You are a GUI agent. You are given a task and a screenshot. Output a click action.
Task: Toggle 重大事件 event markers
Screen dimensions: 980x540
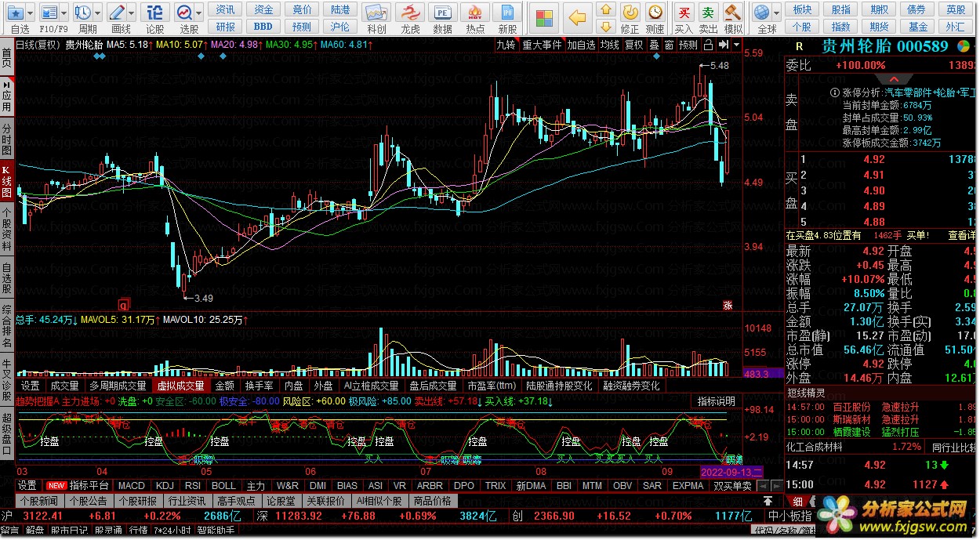543,45
